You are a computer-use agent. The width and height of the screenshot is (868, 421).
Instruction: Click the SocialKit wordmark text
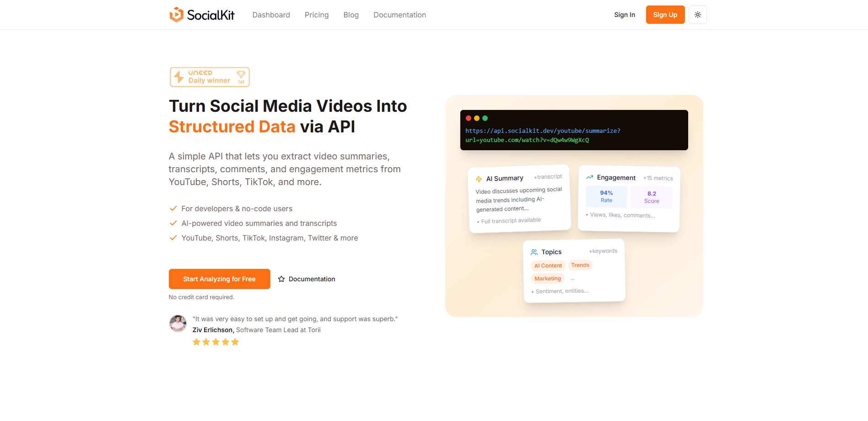(211, 15)
